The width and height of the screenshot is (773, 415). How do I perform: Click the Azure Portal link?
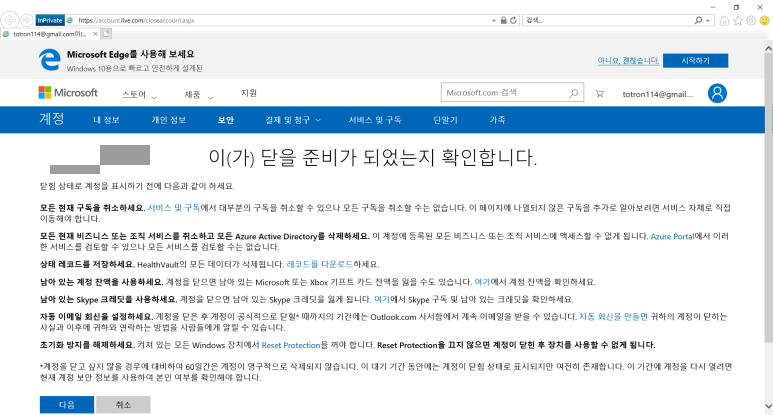pos(672,236)
